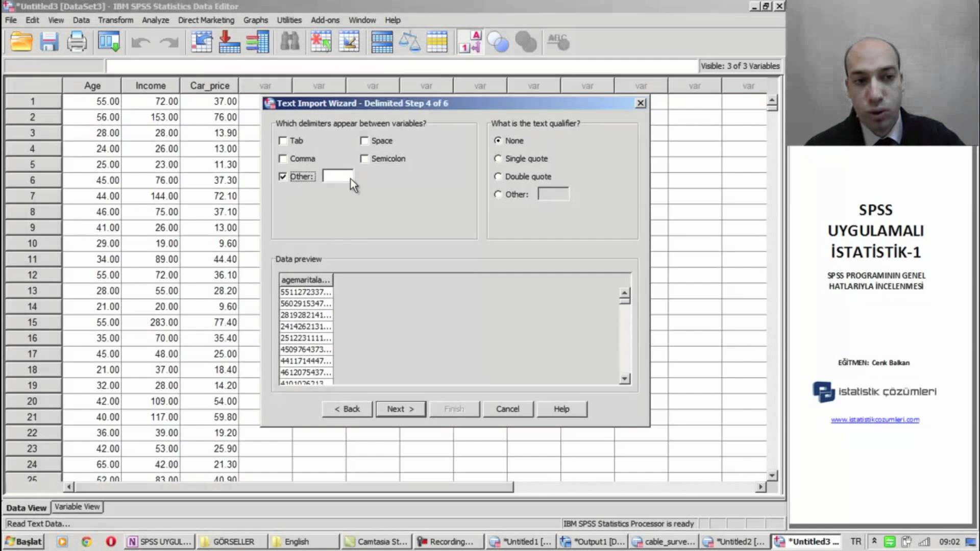This screenshot has width=980, height=551.
Task: Insert variable toolbar icon
Action: [349, 42]
